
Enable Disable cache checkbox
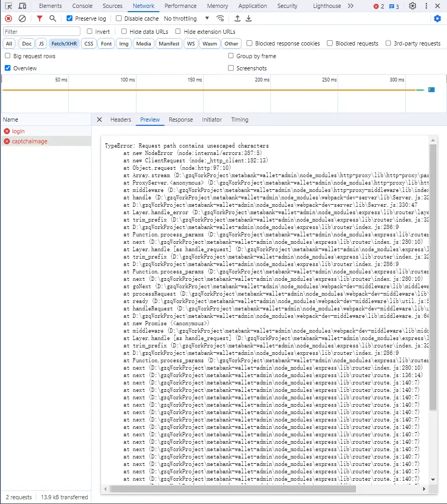118,19
